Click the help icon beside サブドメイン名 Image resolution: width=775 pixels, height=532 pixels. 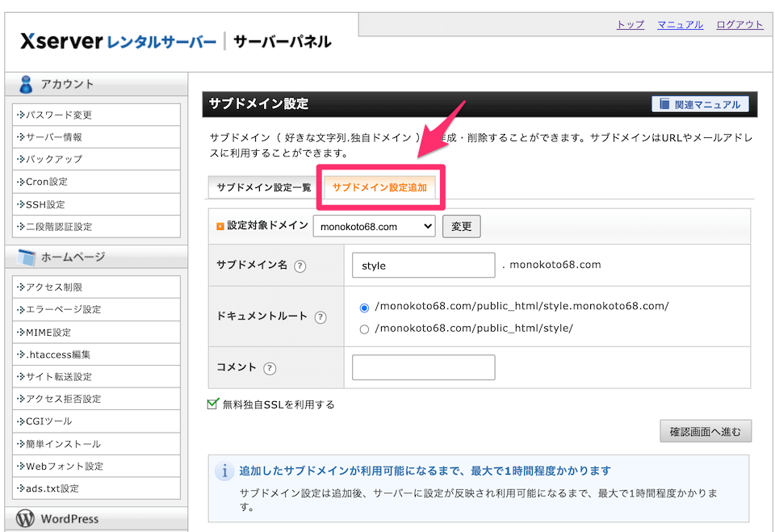pyautogui.click(x=300, y=266)
